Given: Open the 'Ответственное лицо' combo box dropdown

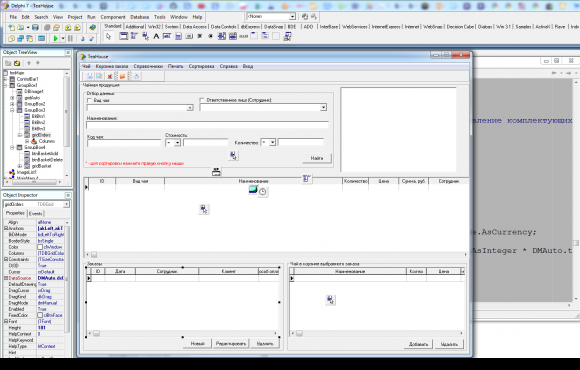Looking at the screenshot, I should pyautogui.click(x=323, y=107).
